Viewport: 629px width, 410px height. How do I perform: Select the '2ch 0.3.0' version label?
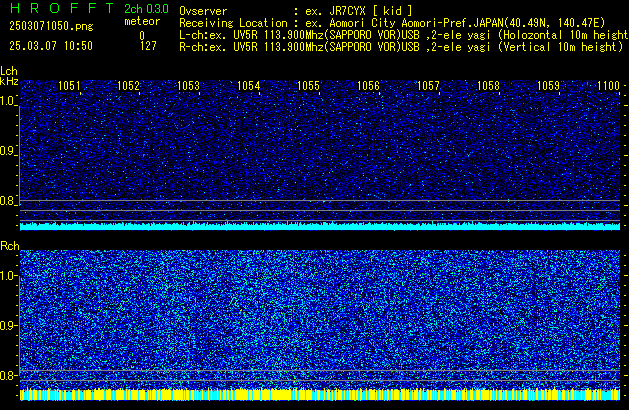point(146,9)
